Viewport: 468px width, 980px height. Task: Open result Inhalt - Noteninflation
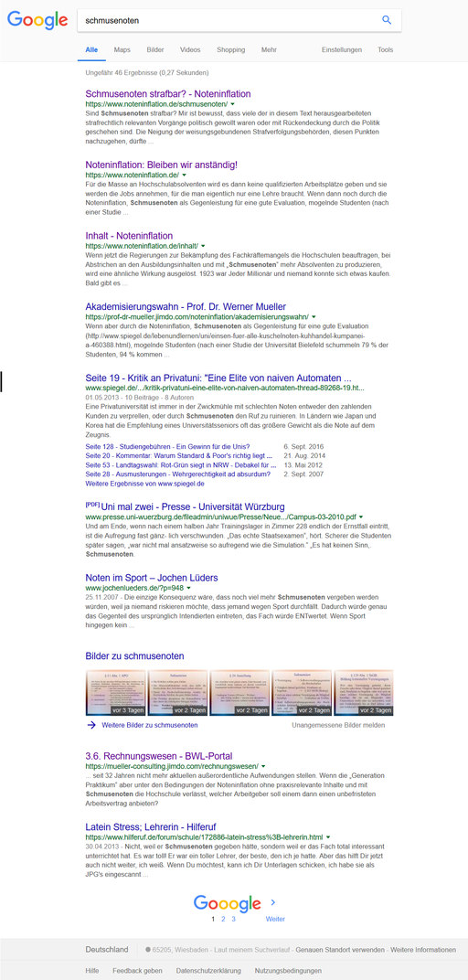click(x=129, y=236)
